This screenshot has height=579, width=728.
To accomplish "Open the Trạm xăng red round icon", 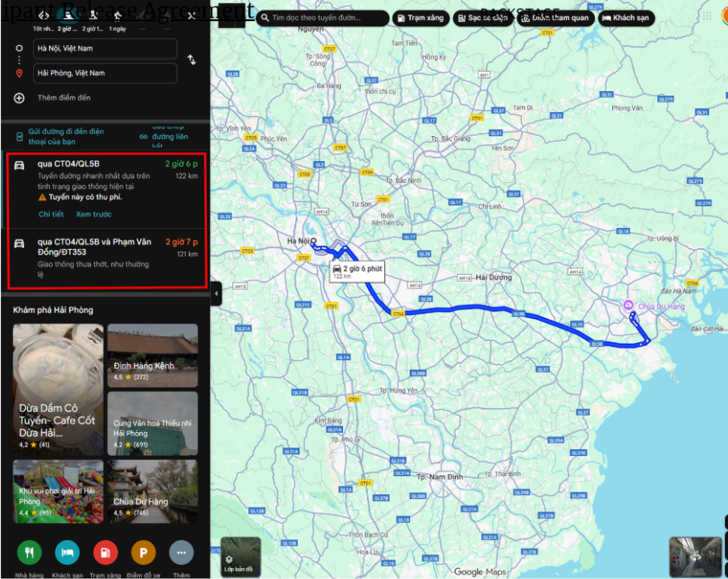I will pos(105,553).
